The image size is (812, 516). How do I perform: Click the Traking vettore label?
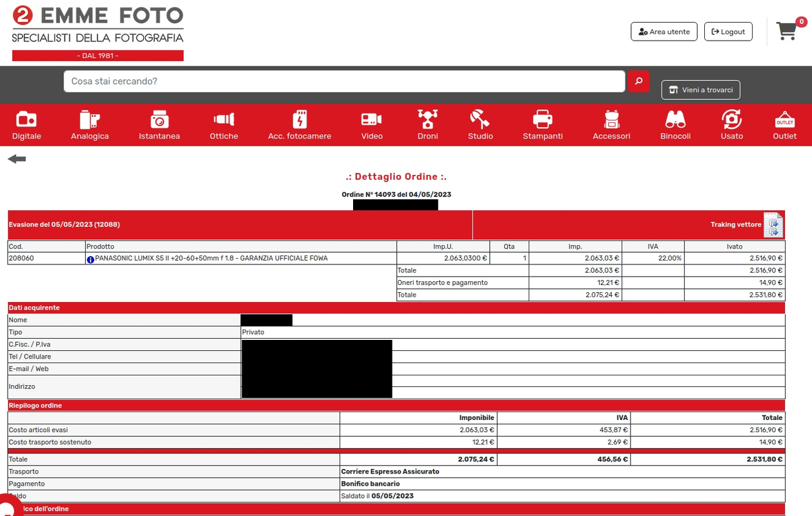point(736,224)
